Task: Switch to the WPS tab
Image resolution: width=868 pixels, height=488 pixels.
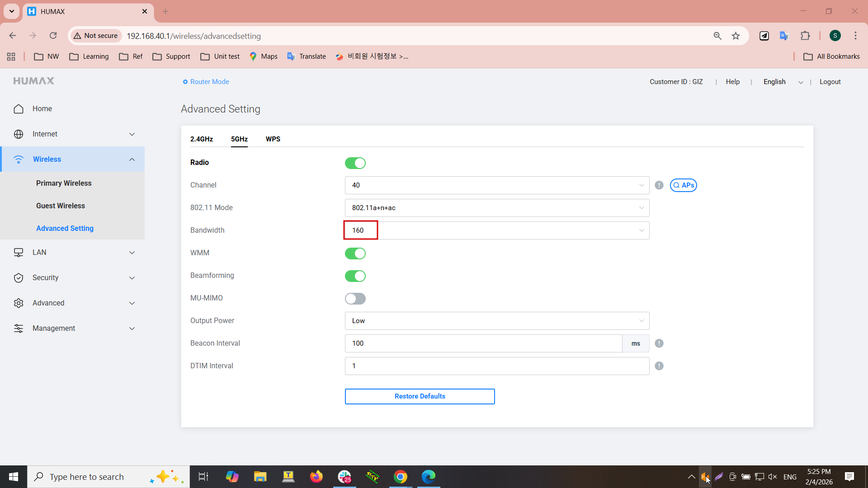Action: click(273, 139)
